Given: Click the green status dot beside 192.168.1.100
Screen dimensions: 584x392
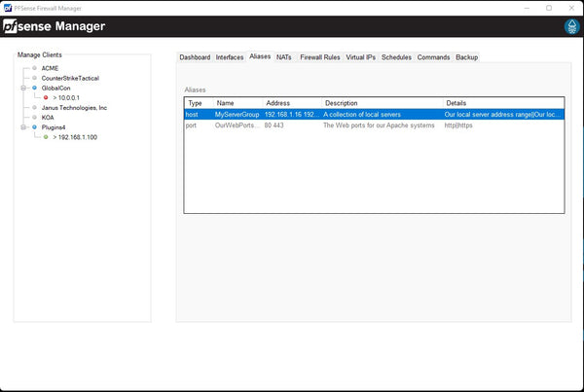Looking at the screenshot, I should [45, 137].
